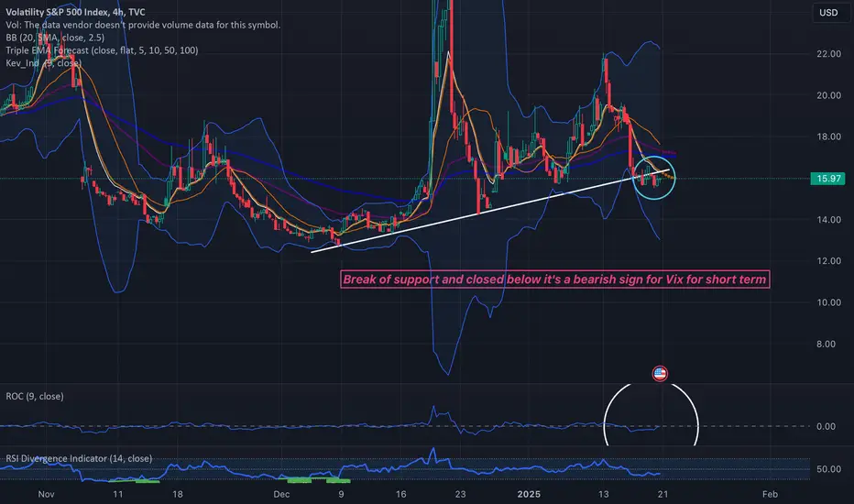Click the Vol data vendor notice legend

point(143,25)
